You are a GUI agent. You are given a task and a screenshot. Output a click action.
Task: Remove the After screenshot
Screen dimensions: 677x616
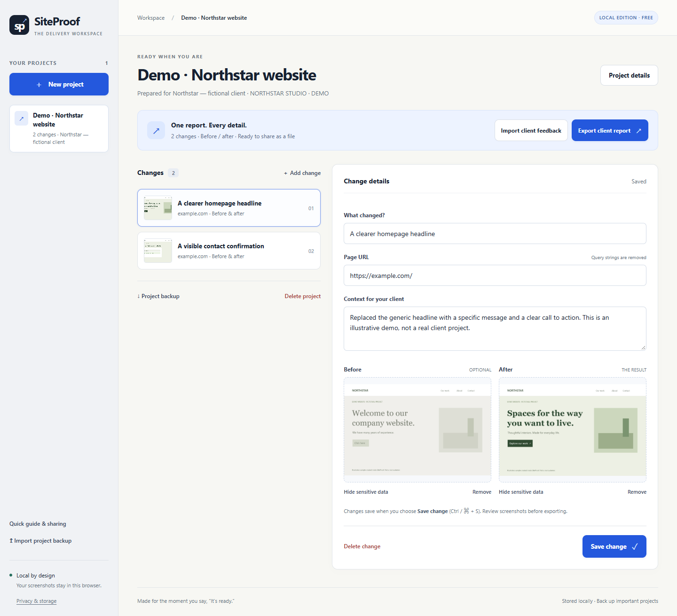(637, 492)
